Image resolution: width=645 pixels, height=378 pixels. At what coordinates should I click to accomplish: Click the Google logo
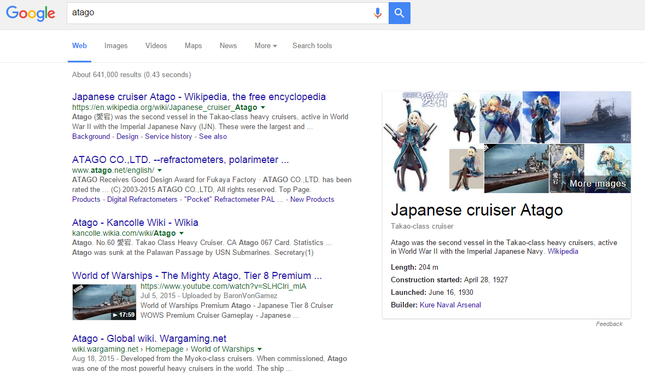pos(30,13)
